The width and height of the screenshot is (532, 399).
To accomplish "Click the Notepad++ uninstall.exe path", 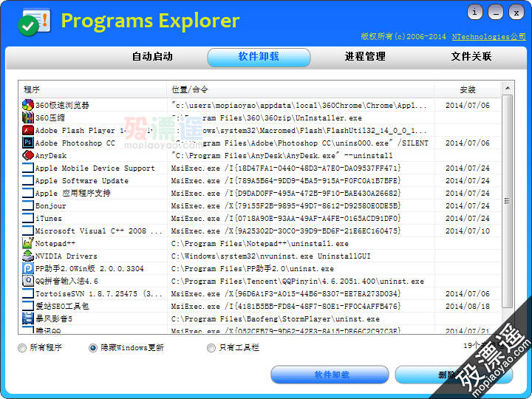I will (260, 244).
